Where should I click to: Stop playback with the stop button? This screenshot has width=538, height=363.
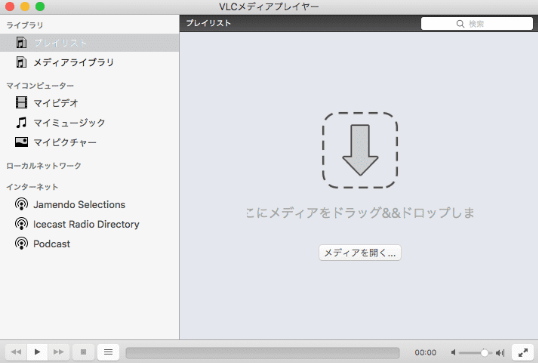[83, 352]
